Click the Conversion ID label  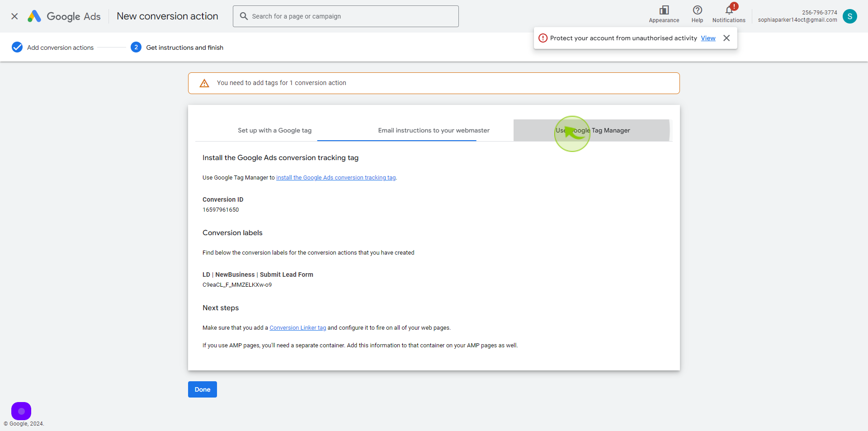pyautogui.click(x=223, y=199)
